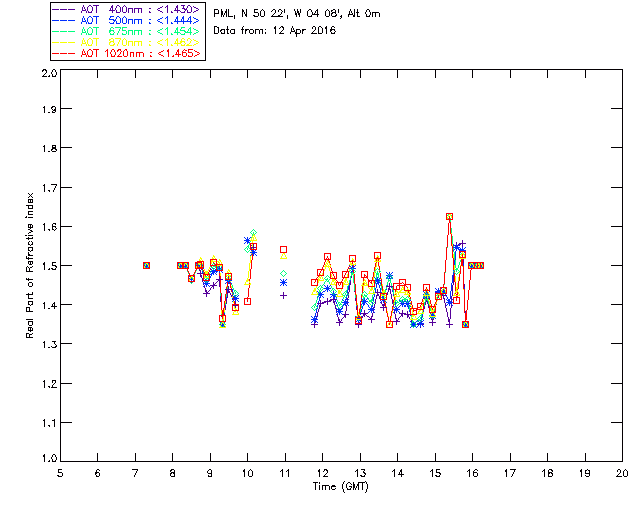Click the x-axis tick label "10"
The image size is (640, 512).
click(x=247, y=473)
